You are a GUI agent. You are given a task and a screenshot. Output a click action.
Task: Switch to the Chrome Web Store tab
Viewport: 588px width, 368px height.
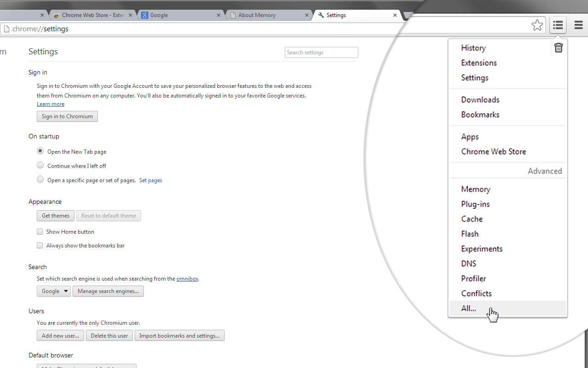point(93,15)
